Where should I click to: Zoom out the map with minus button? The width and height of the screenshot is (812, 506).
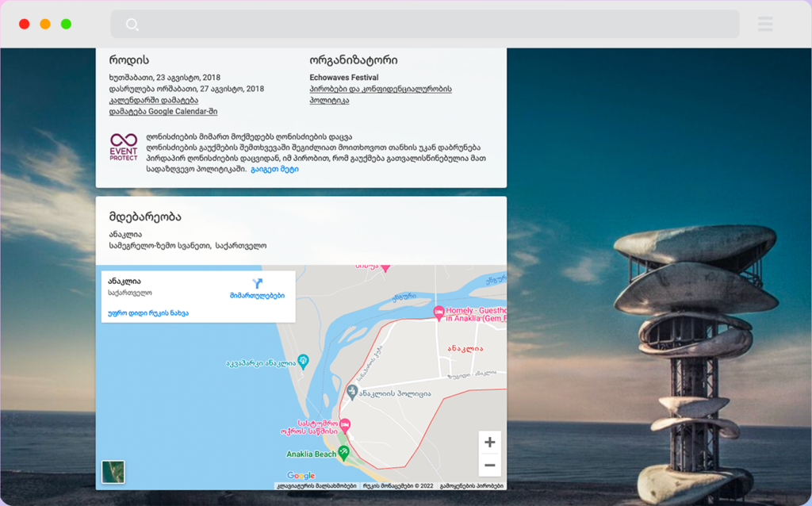489,465
